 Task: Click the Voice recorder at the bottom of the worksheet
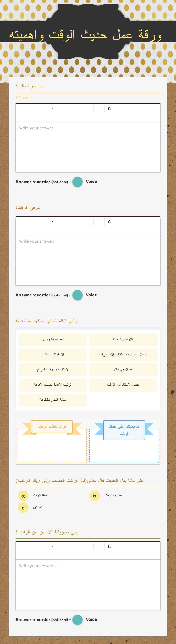coord(77,620)
